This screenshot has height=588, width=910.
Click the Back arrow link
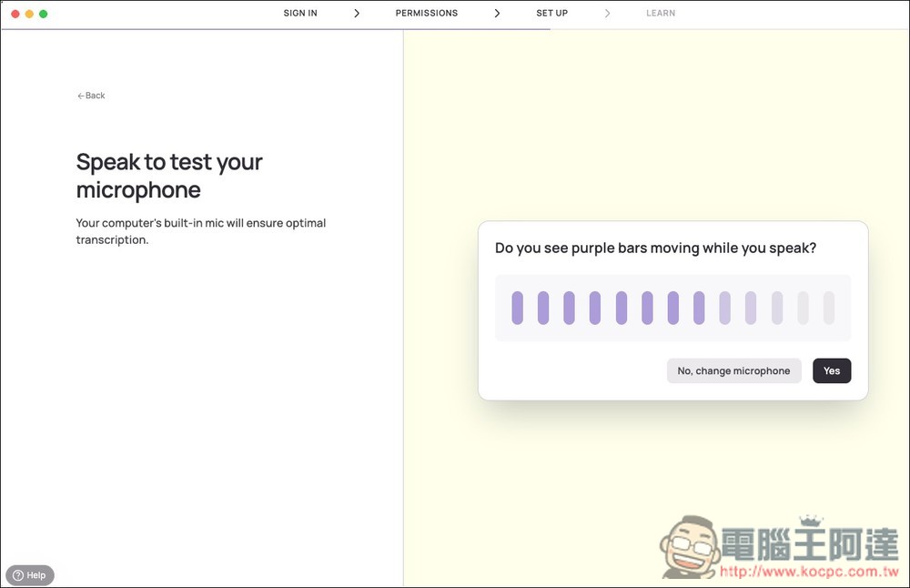[x=91, y=96]
